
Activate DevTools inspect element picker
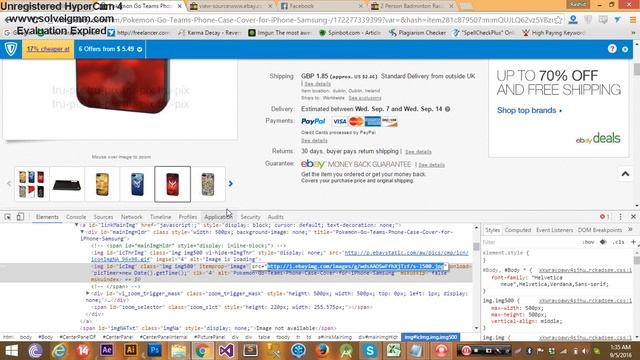(8, 217)
